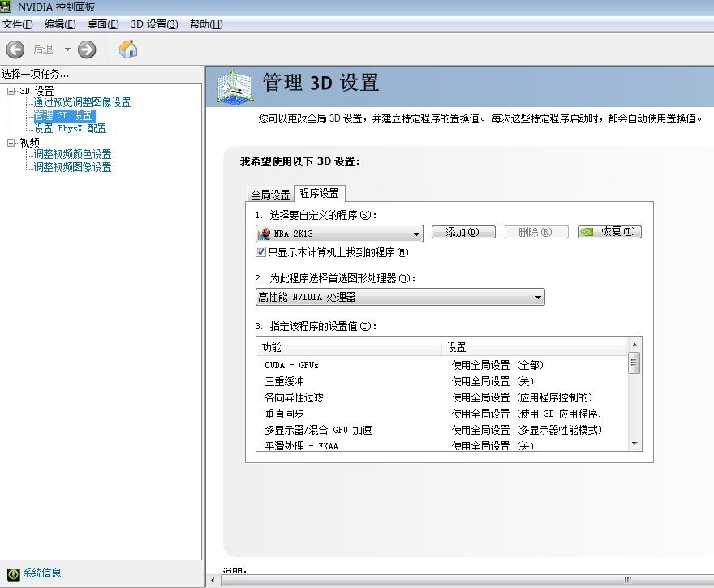The image size is (714, 588).
Task: Open the 帮助(H) menu
Action: click(206, 24)
